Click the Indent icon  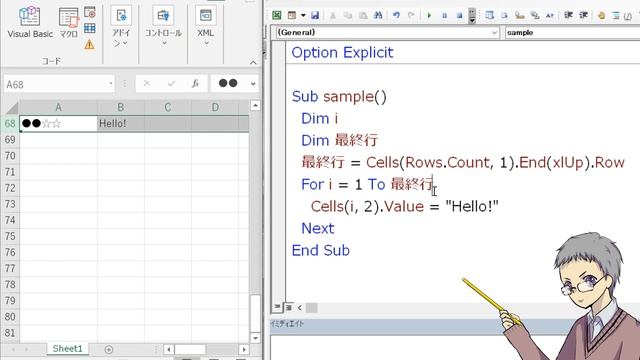pyautogui.click(x=568, y=16)
